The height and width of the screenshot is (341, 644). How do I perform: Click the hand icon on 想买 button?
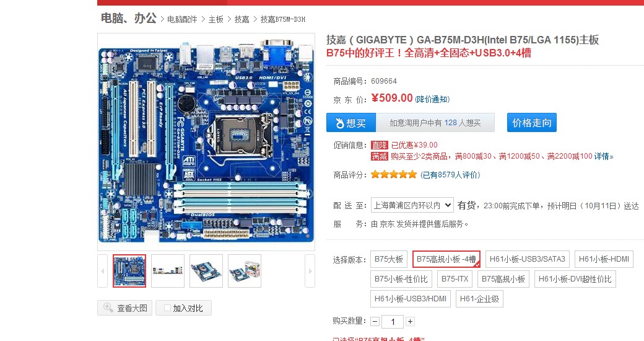(x=340, y=123)
